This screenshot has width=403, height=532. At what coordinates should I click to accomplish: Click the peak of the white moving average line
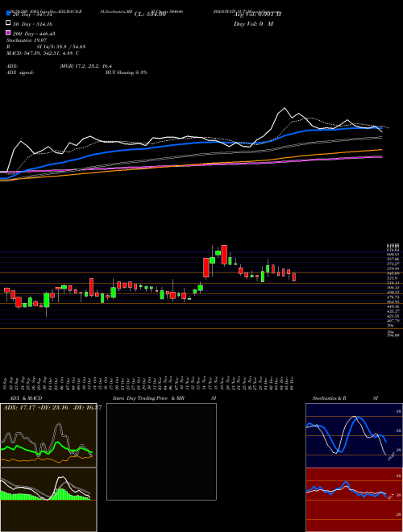285,108
